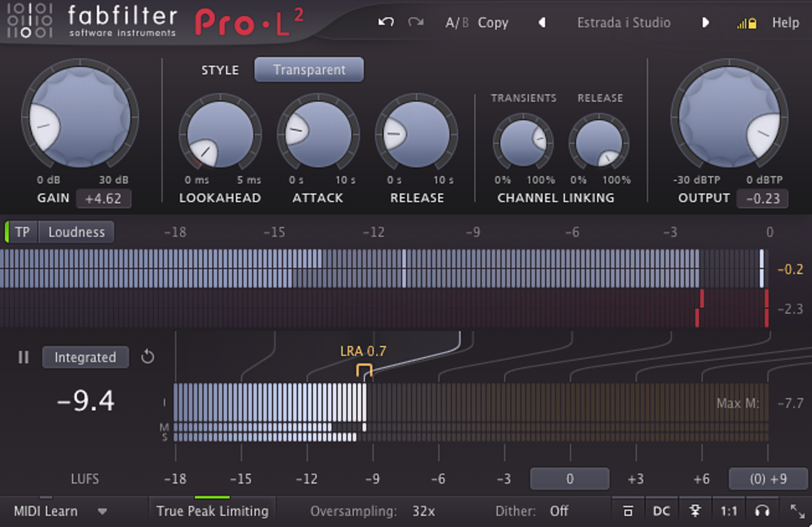Enable MIDI Learn mode
The width and height of the screenshot is (812, 527).
(x=46, y=512)
